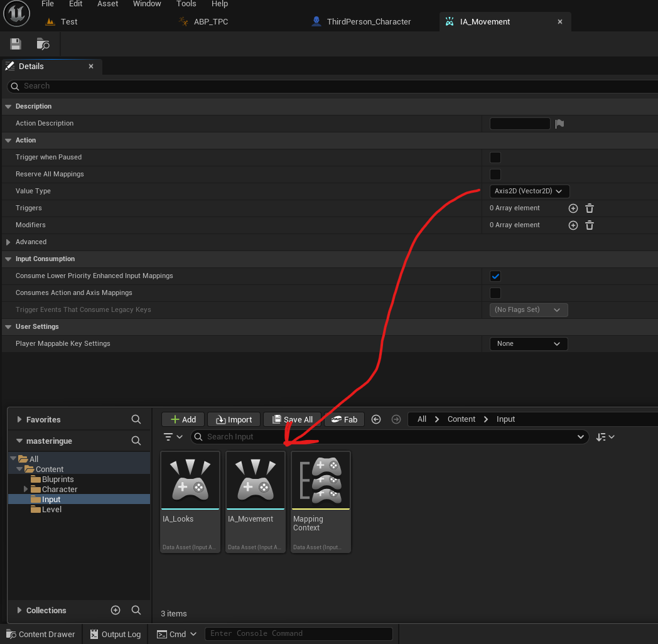This screenshot has height=644, width=658.
Task: Open Player Mappable Key Settings dropdown
Action: coord(528,344)
